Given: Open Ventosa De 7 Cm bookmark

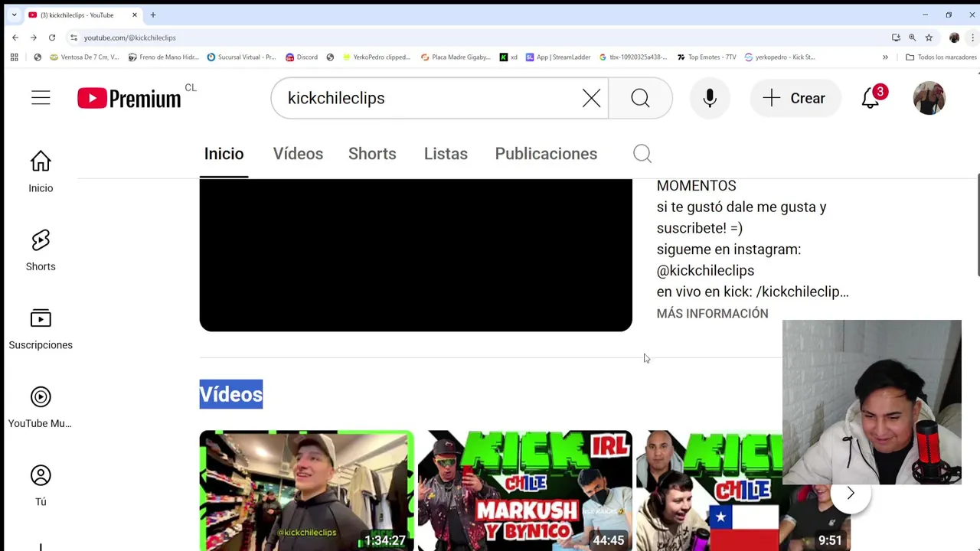Looking at the screenshot, I should click(x=84, y=57).
